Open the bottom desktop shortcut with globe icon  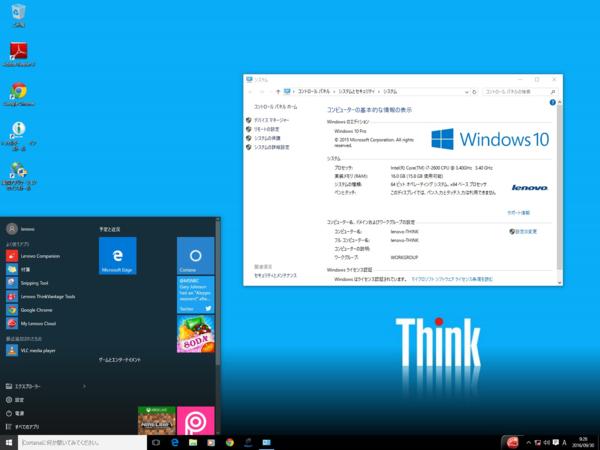pos(19,176)
